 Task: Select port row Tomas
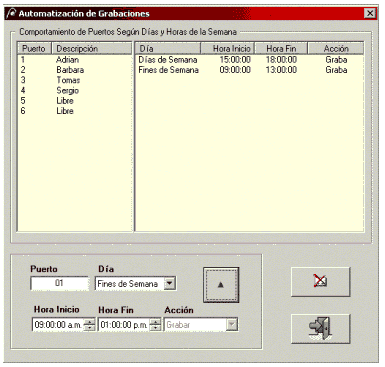pyautogui.click(x=75, y=80)
